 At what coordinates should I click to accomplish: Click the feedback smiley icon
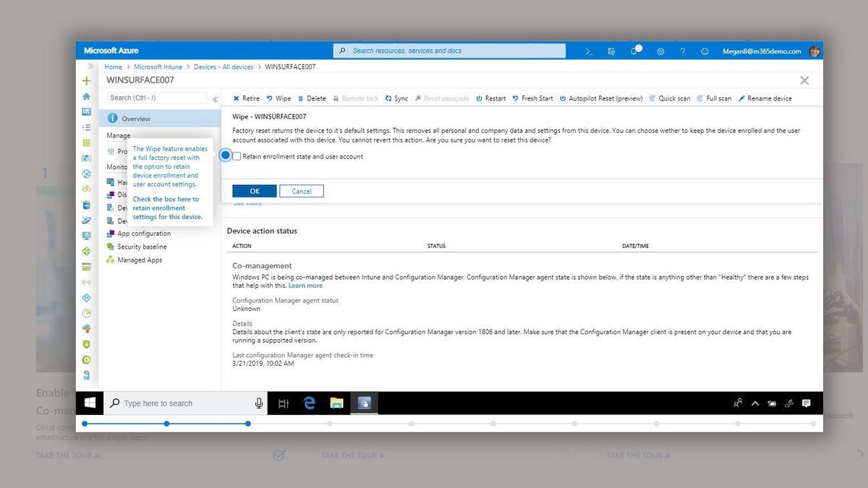[704, 51]
